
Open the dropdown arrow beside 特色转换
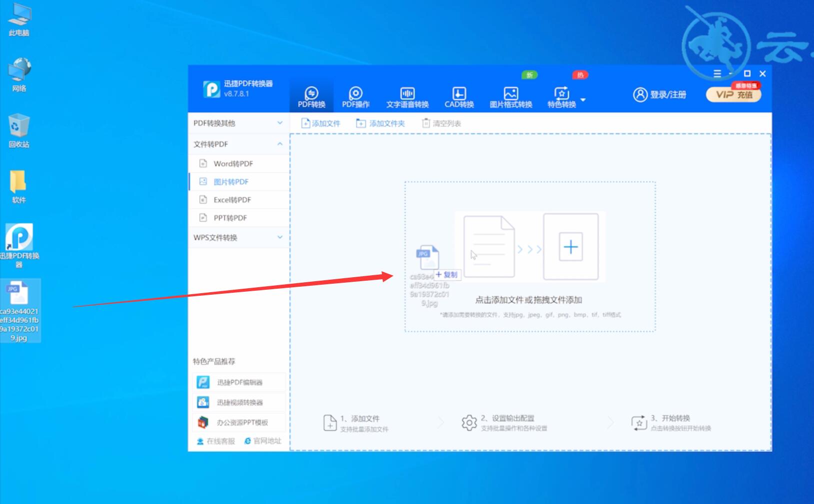click(x=583, y=99)
